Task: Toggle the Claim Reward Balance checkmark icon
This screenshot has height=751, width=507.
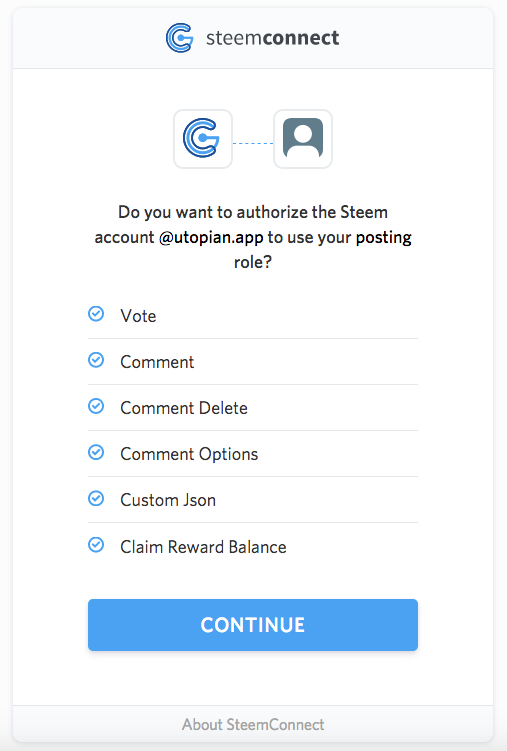Action: (96, 545)
